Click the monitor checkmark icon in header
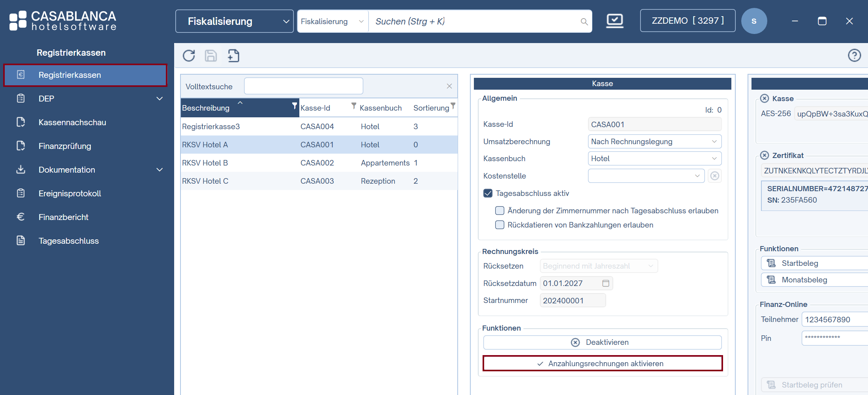Viewport: 868px width, 395px height. coord(615,21)
